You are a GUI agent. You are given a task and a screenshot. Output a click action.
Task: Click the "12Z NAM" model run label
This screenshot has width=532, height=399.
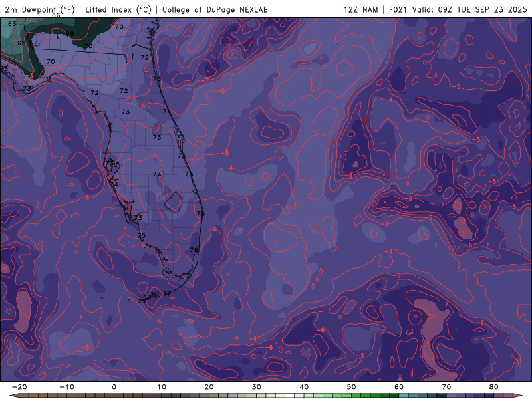[x=360, y=9]
